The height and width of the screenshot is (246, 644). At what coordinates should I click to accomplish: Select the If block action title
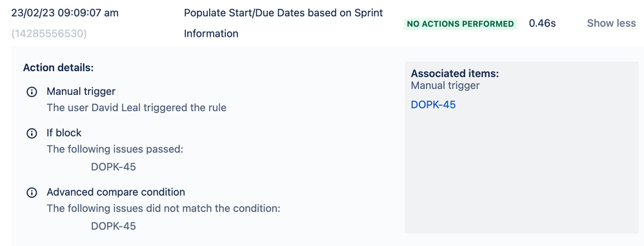coord(64,133)
